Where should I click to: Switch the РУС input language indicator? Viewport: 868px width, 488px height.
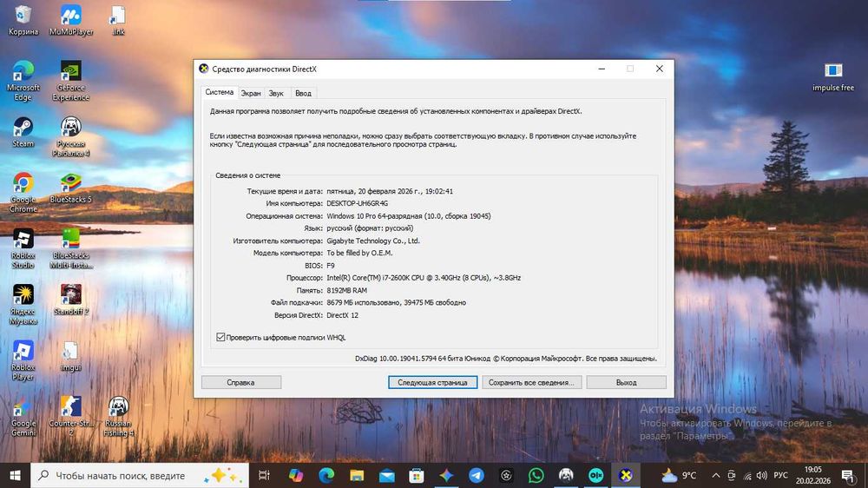(x=780, y=475)
